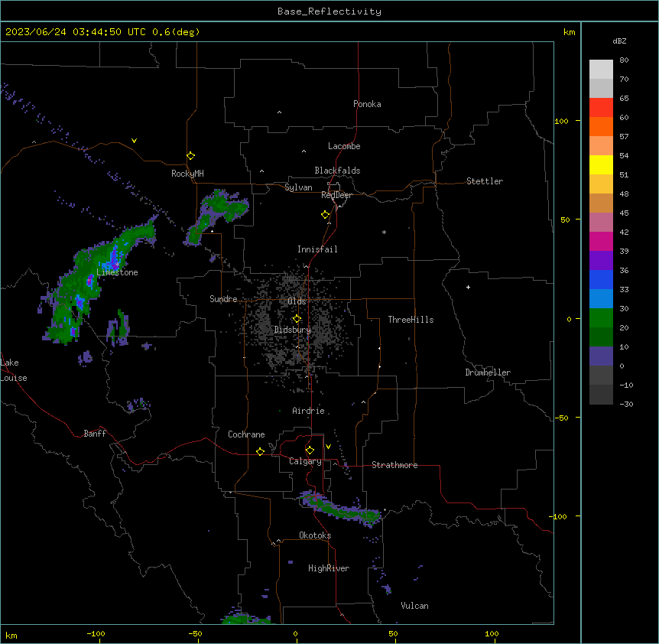This screenshot has height=644, width=659.
Task: Click the RockyMH label
Action: tap(187, 173)
